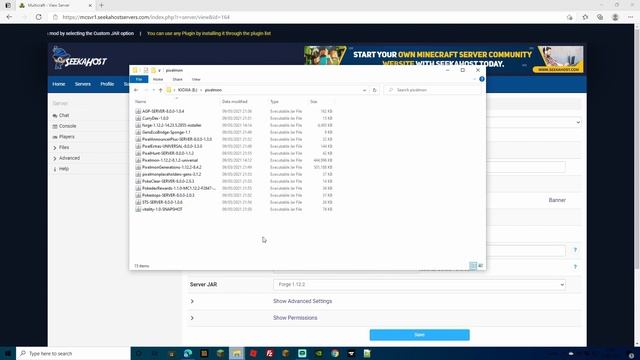This screenshot has width=640, height=360.
Task: Open the browser profile icon
Action: pos(615,17)
